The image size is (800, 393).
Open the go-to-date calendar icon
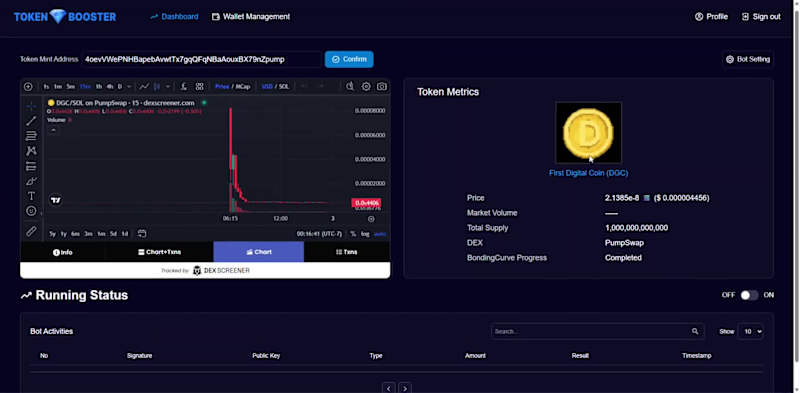[142, 234]
